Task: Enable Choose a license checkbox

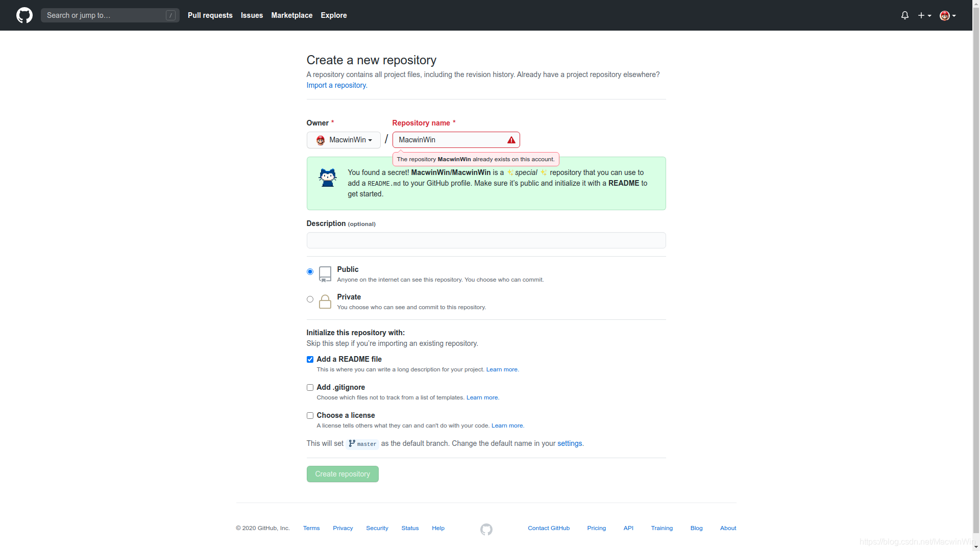Action: (x=310, y=415)
